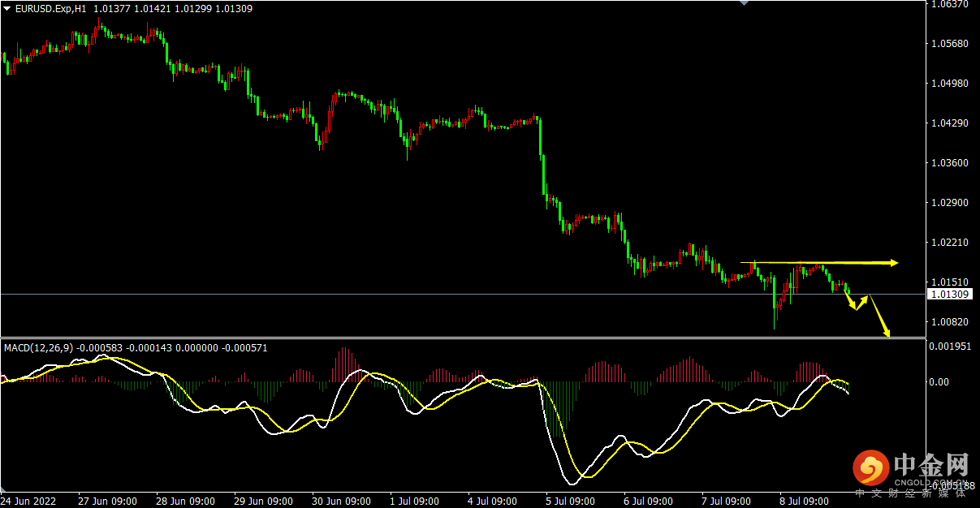Click the 1.01510 price axis label

tap(951, 282)
